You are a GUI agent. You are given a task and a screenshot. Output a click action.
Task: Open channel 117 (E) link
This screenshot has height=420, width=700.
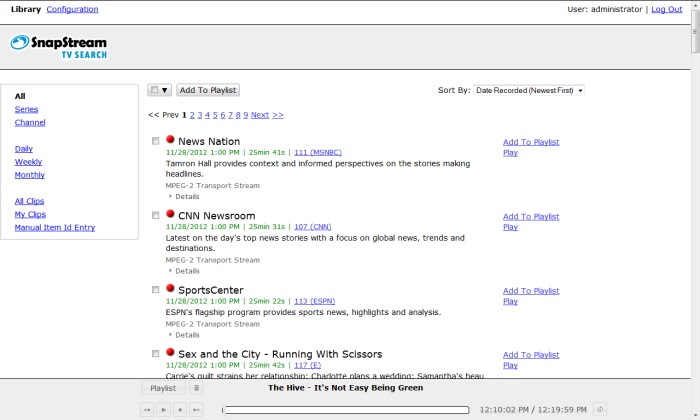coord(308,365)
